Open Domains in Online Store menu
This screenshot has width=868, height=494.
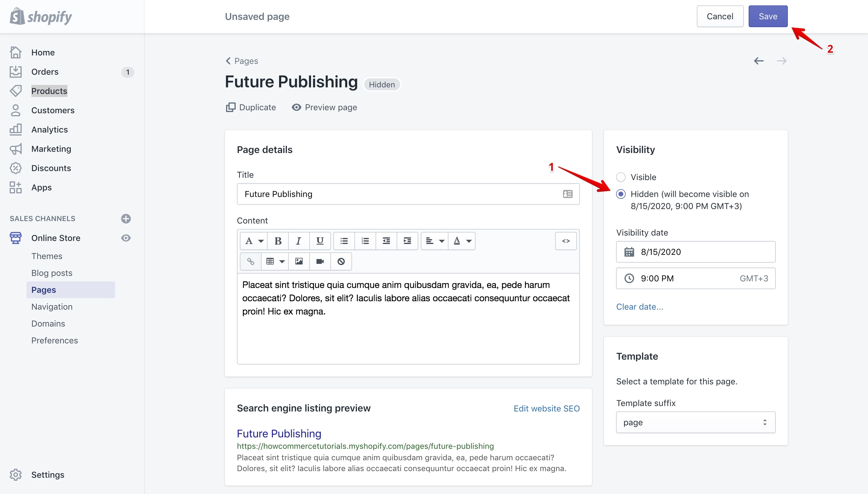coord(48,324)
